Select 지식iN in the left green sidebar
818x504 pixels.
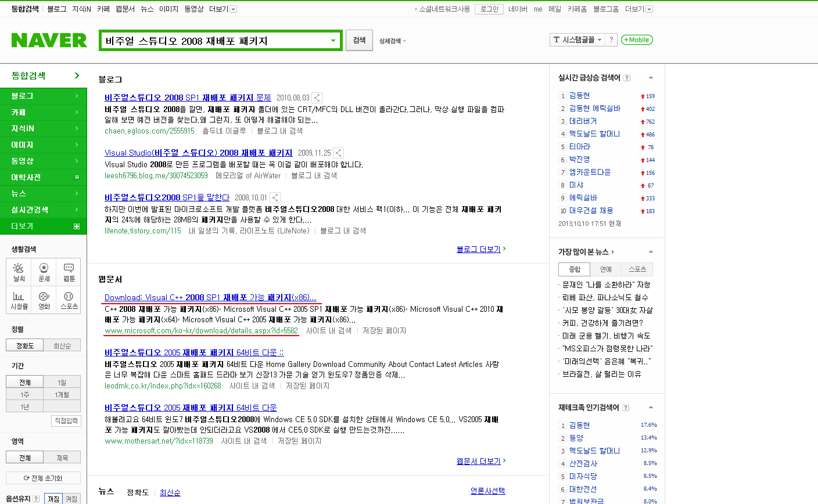click(x=44, y=128)
